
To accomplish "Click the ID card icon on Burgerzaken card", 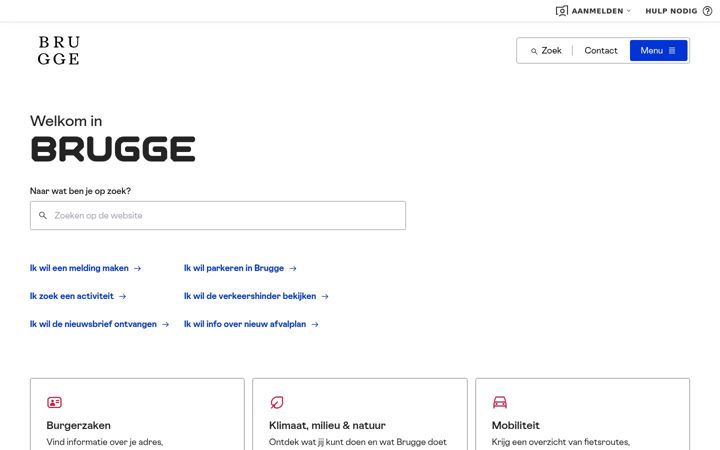I will tap(54, 402).
